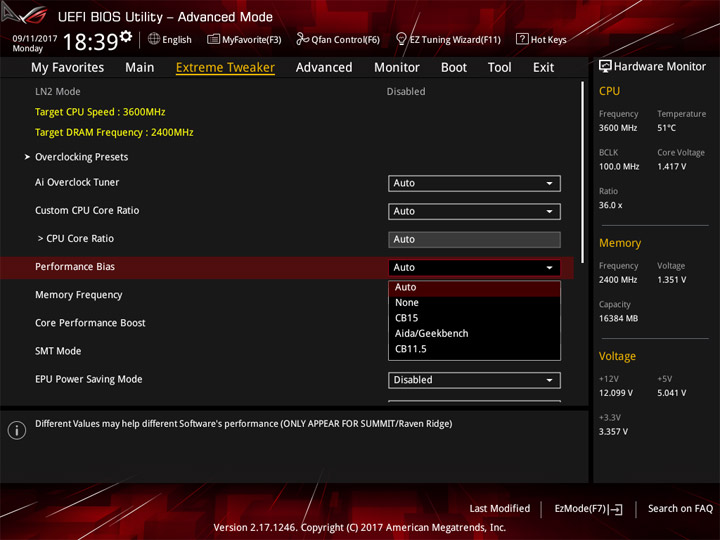Click the memory capacity 16384 MB value

618,318
